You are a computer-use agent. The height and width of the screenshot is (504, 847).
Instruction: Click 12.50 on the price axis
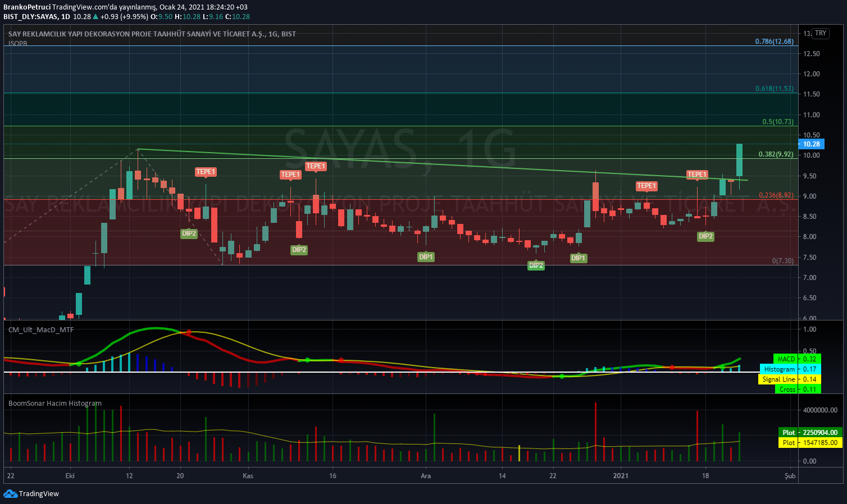coord(812,54)
